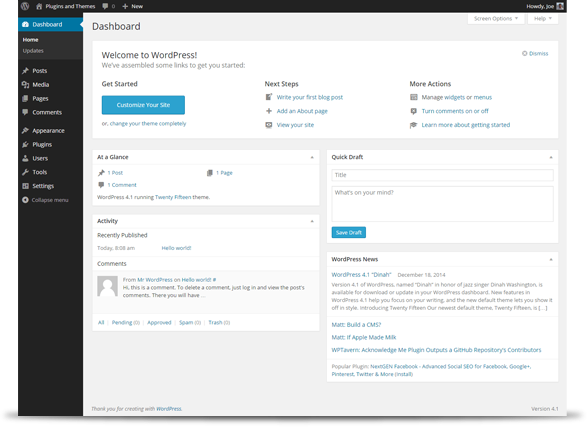
Task: Click the Media icon in sidebar
Action: tap(25, 85)
